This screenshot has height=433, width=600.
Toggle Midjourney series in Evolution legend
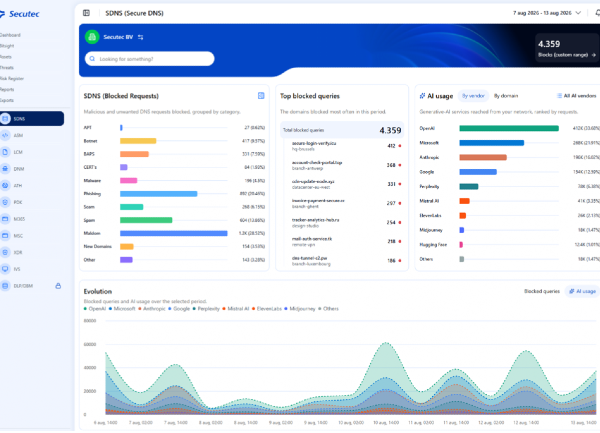click(x=300, y=309)
